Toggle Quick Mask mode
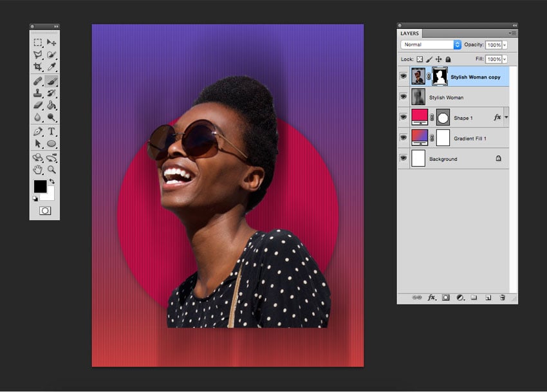 click(x=45, y=211)
